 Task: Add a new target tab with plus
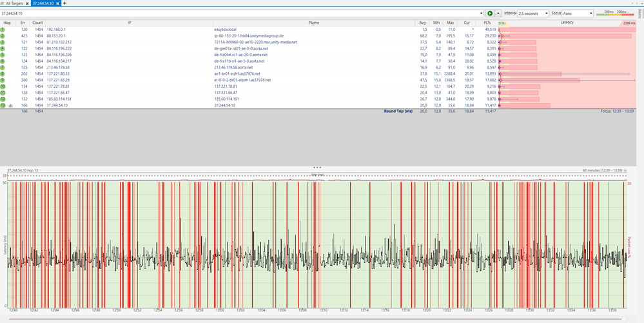(64, 3)
